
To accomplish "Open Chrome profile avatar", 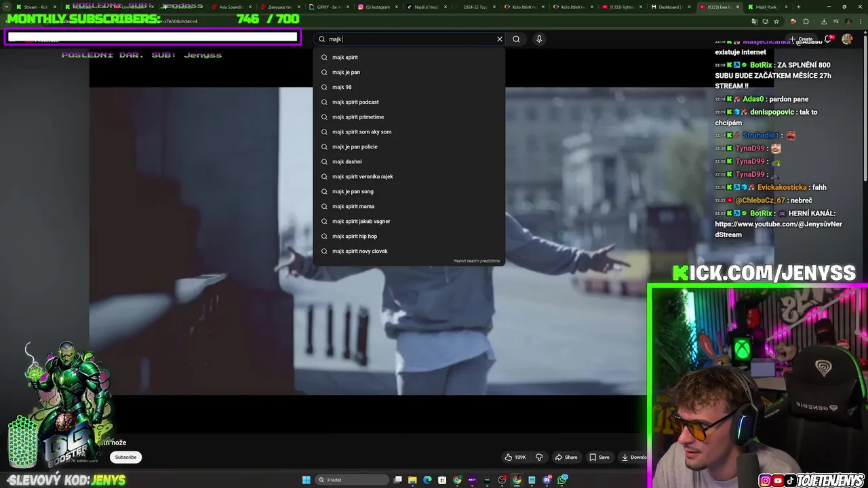I will click(848, 21).
